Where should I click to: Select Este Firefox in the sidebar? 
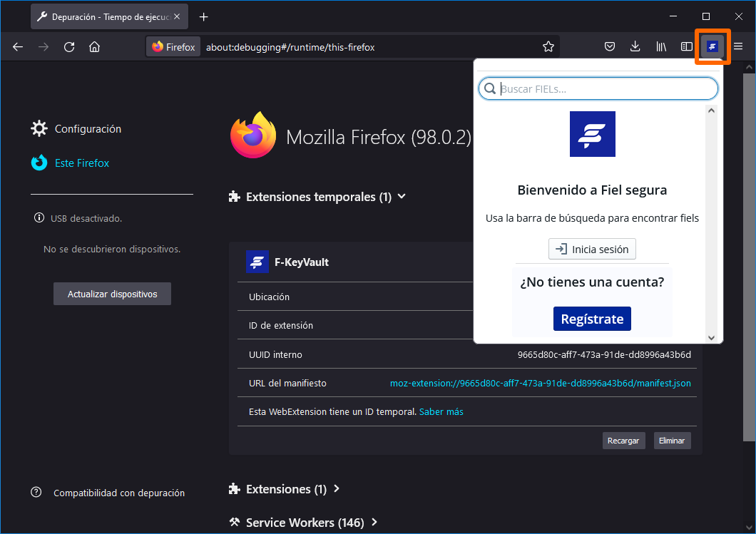click(82, 163)
